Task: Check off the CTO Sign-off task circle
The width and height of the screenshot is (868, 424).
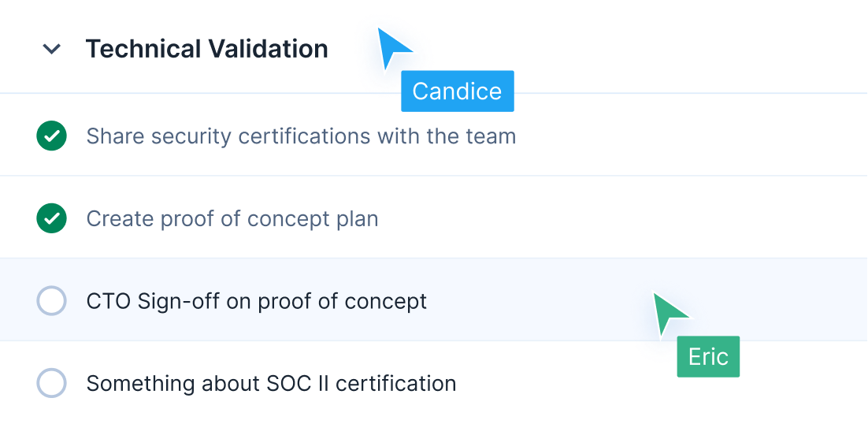Action: [x=51, y=301]
